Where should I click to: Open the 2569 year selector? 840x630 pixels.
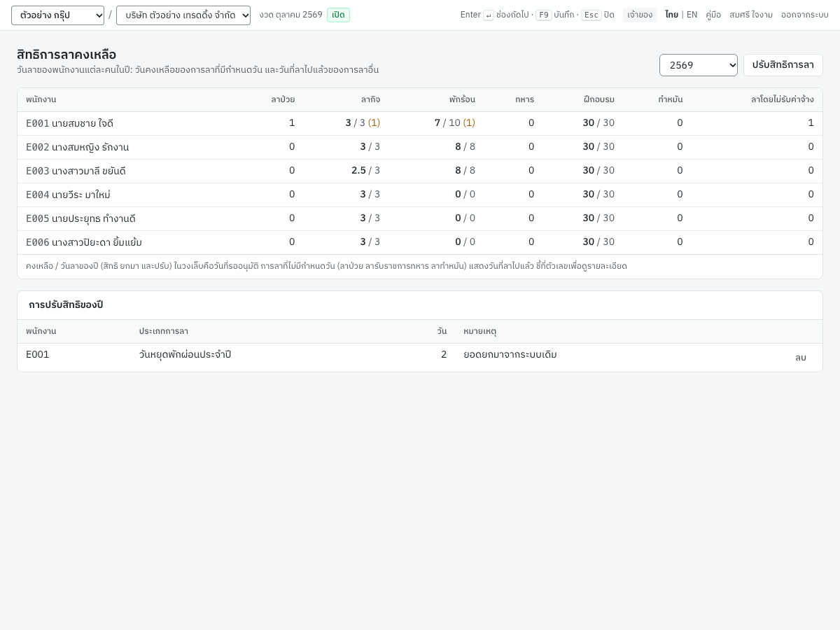click(699, 65)
